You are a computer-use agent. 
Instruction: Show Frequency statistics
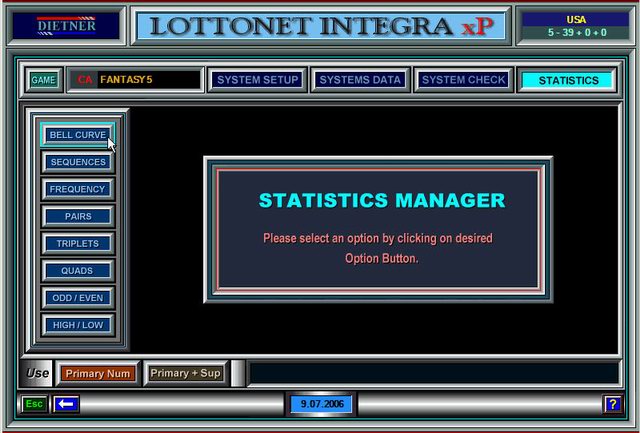click(78, 189)
